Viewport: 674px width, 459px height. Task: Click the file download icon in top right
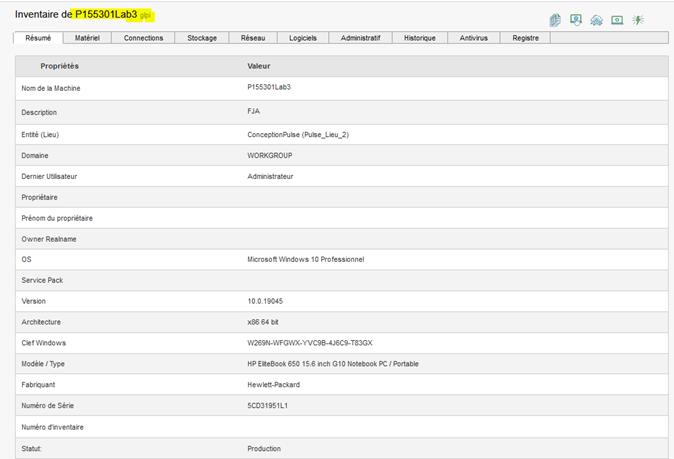pos(555,20)
